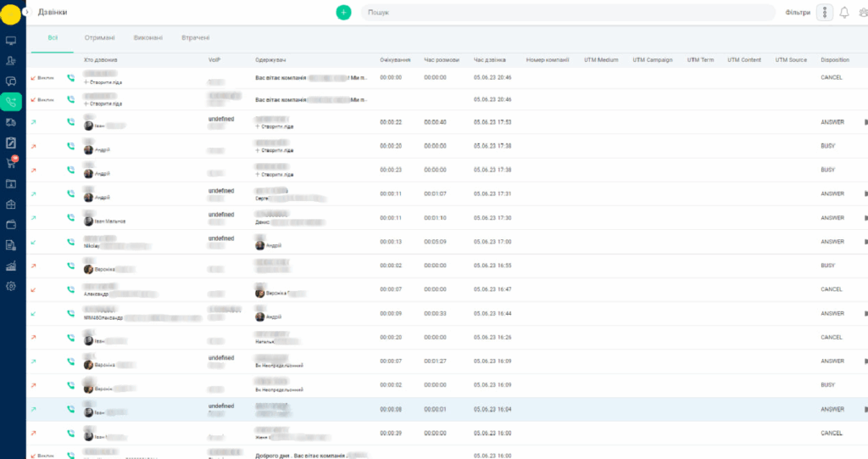Switch to the Втрачені tab
Image resolution: width=868 pixels, height=459 pixels.
195,38
